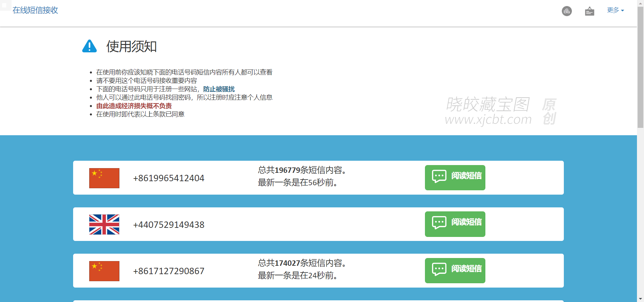Click the China flag beside +8617127290867
The image size is (644, 302).
104,271
